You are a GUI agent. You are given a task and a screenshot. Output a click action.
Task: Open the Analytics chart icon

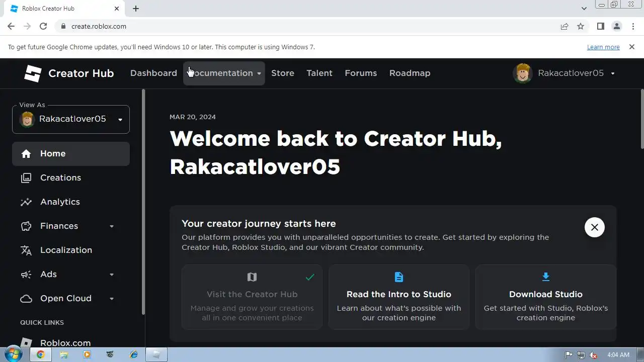26,202
